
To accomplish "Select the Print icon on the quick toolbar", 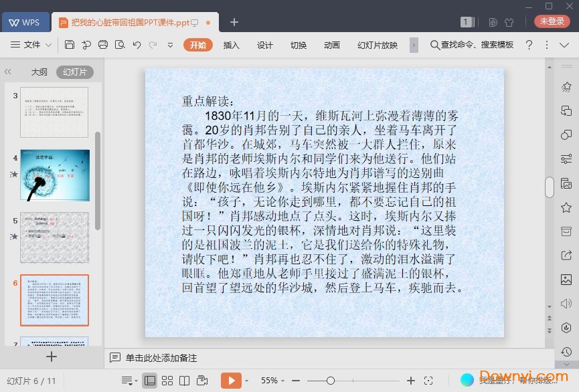I will (x=103, y=45).
